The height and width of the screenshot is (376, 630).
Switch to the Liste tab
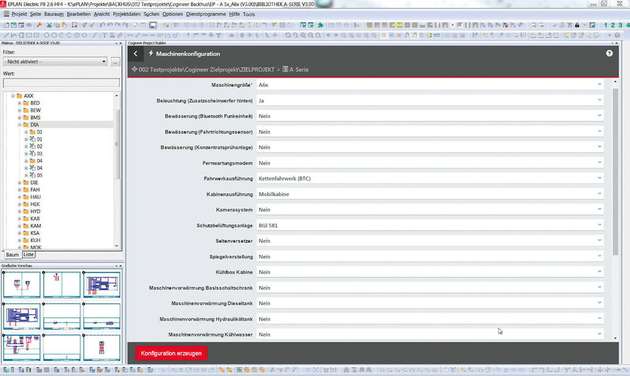click(x=29, y=254)
